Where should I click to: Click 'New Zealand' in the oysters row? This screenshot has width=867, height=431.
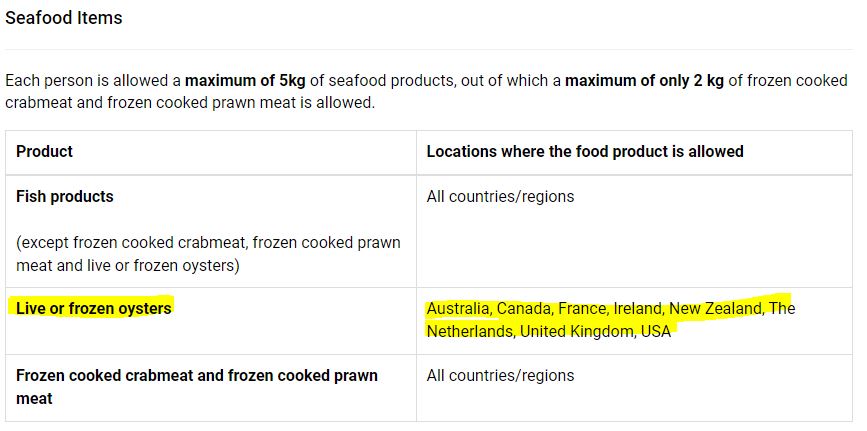716,308
